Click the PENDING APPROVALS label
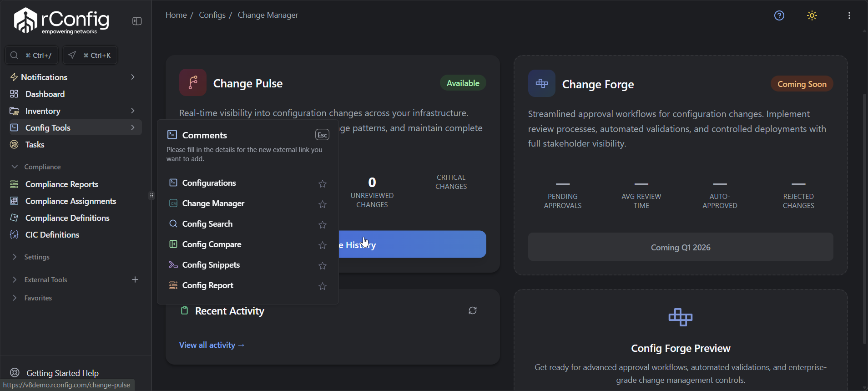The image size is (868, 391). point(563,201)
